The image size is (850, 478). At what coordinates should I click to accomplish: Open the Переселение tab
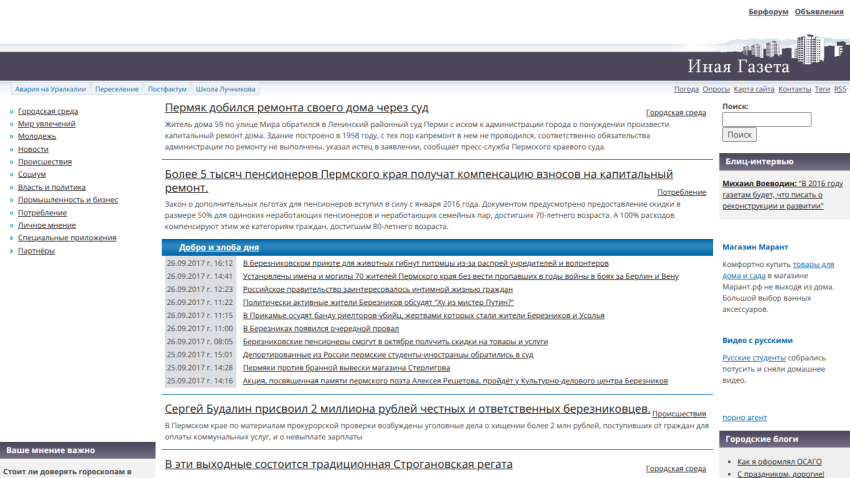(x=117, y=89)
